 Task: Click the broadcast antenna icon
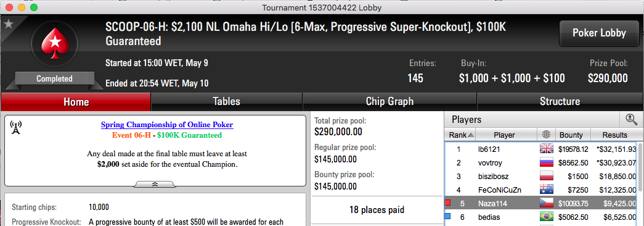point(15,128)
